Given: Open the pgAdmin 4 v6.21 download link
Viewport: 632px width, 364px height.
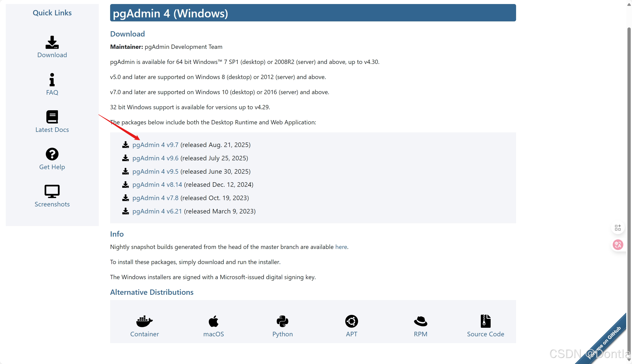Looking at the screenshot, I should (x=157, y=211).
